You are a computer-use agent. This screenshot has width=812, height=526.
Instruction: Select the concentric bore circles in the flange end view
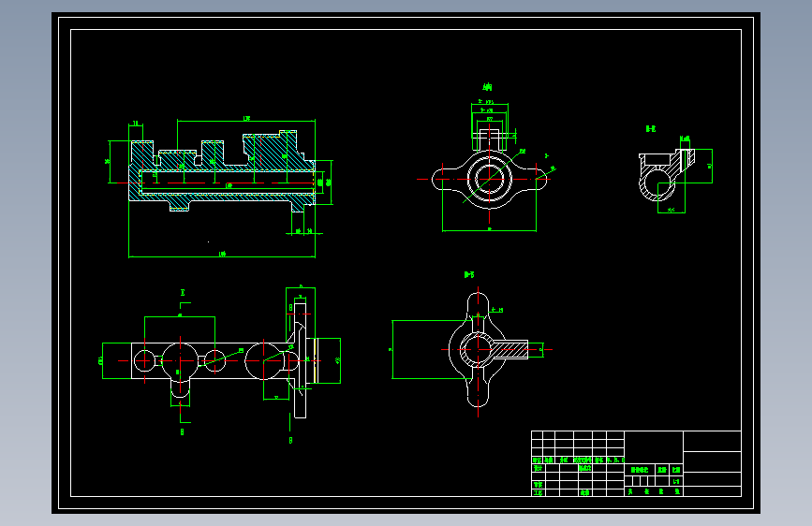coord(490,179)
